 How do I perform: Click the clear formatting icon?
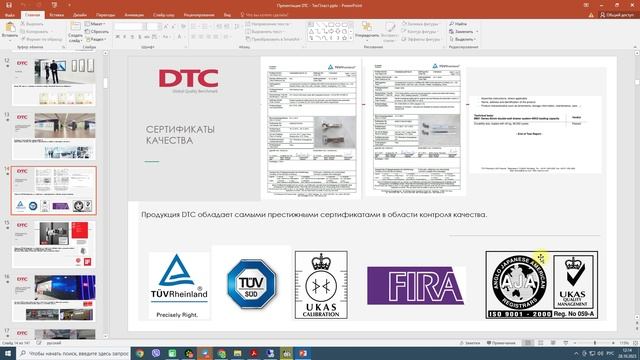click(183, 27)
